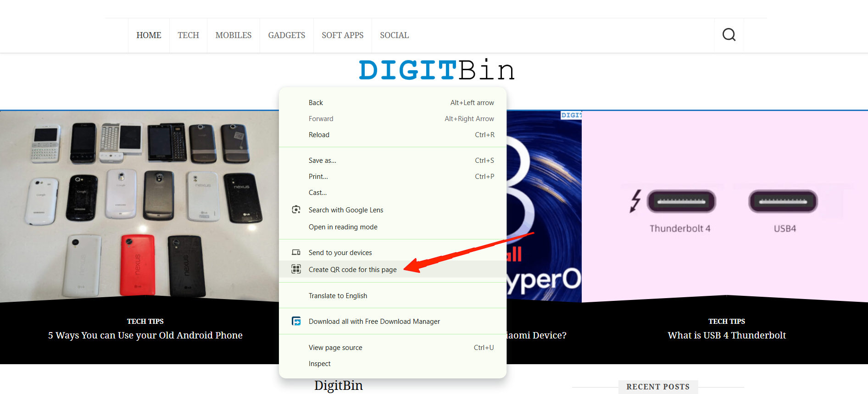Choose Back in the context menu

tap(393, 103)
